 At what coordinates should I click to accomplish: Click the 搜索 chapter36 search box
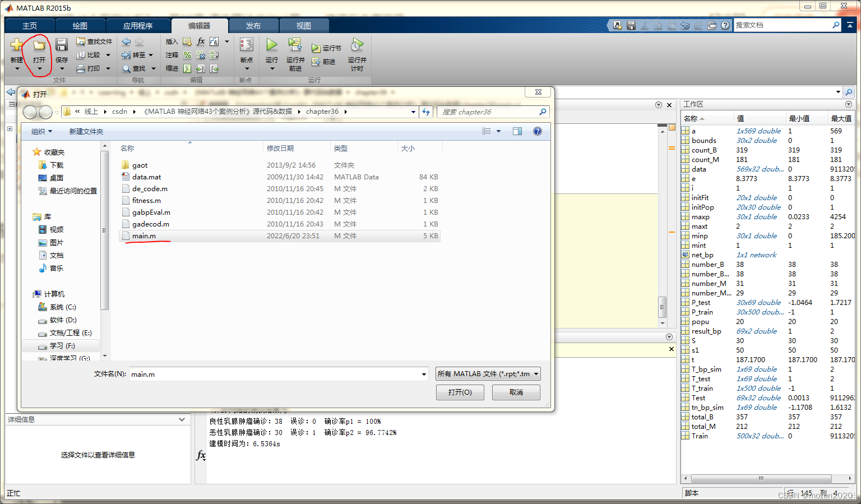493,112
